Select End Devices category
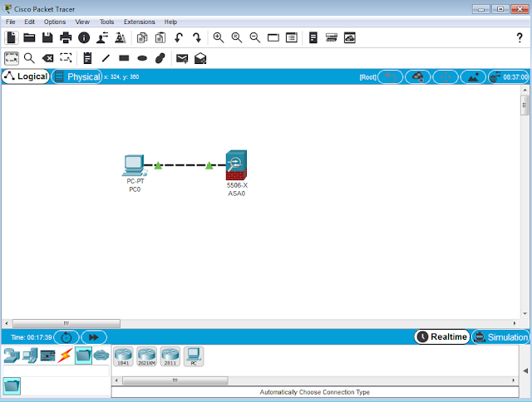Image resolution: width=532 pixels, height=402 pixels. point(30,355)
